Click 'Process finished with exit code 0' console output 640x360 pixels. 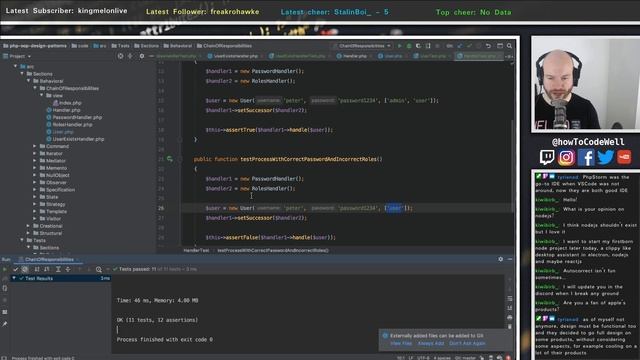(164, 340)
